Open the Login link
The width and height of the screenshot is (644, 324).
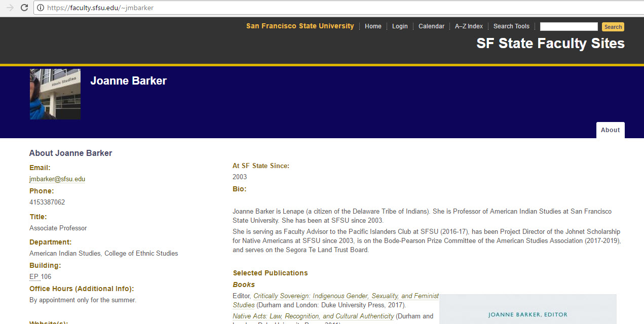pos(400,26)
